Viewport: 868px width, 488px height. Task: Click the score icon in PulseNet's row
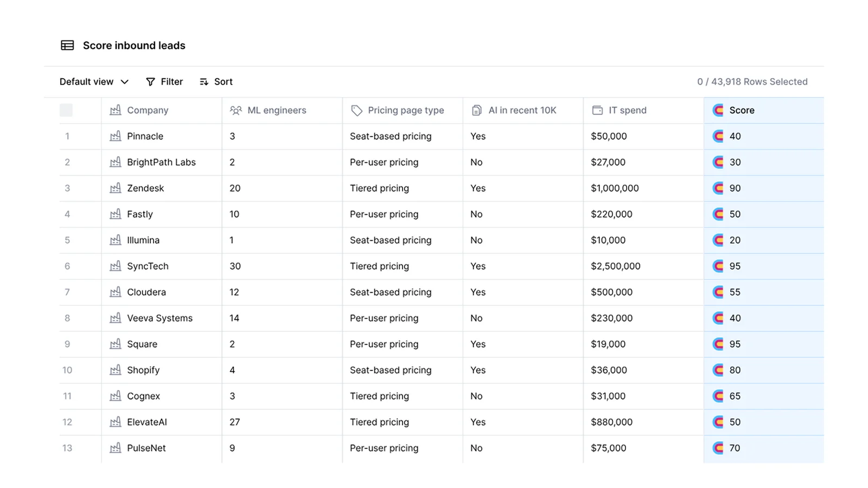718,448
